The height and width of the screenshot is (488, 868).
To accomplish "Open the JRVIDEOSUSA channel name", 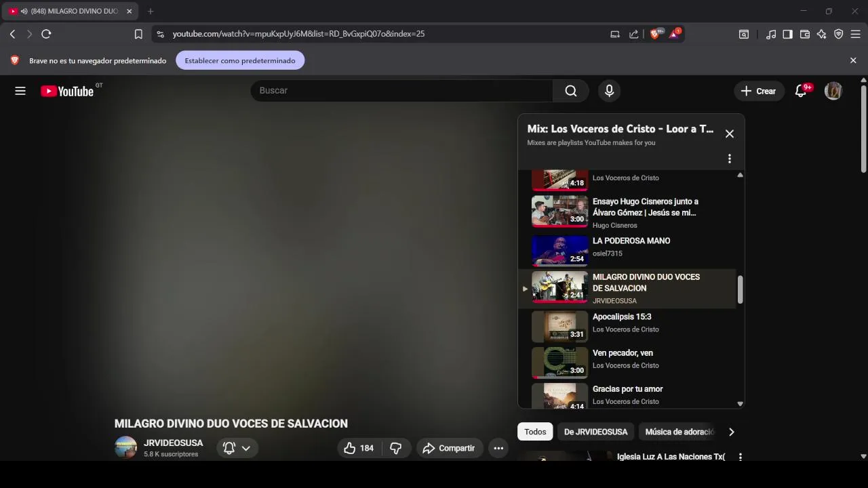I will 173,443.
